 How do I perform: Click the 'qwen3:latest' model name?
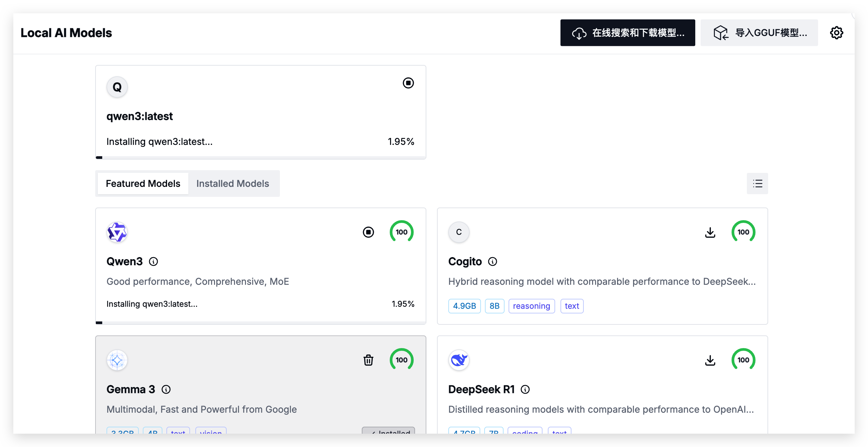pos(139,116)
